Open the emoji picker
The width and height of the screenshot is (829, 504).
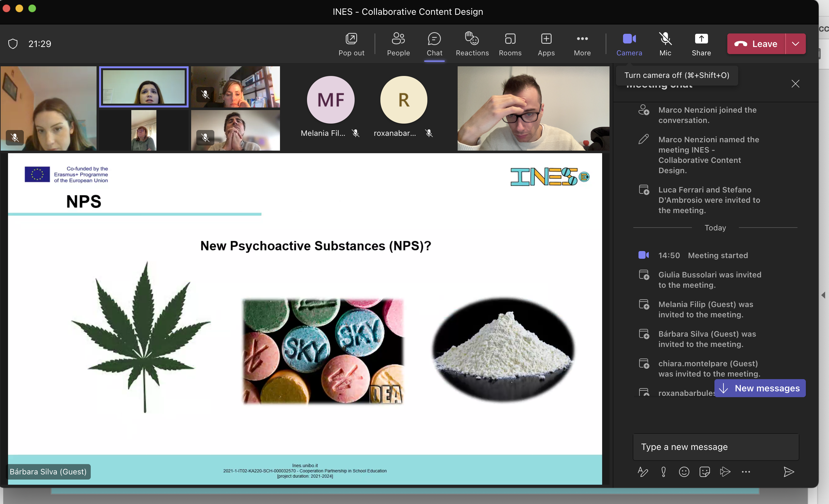coord(684,472)
